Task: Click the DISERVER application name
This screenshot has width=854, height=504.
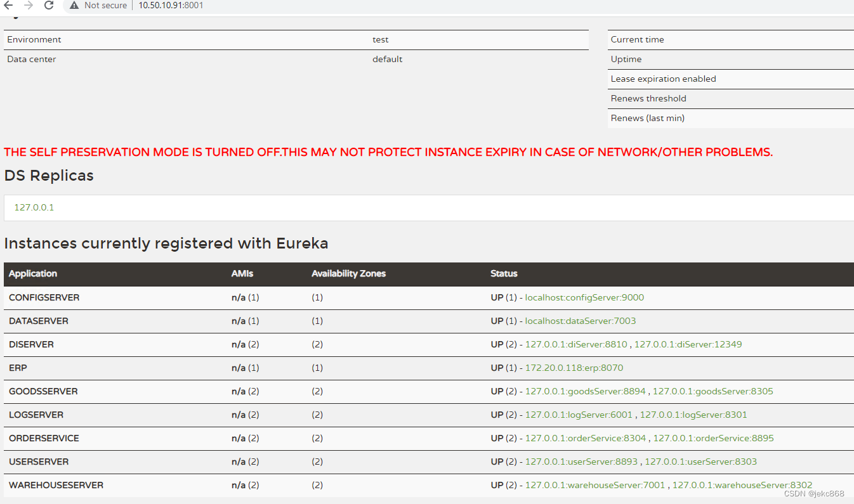Action: [x=31, y=344]
